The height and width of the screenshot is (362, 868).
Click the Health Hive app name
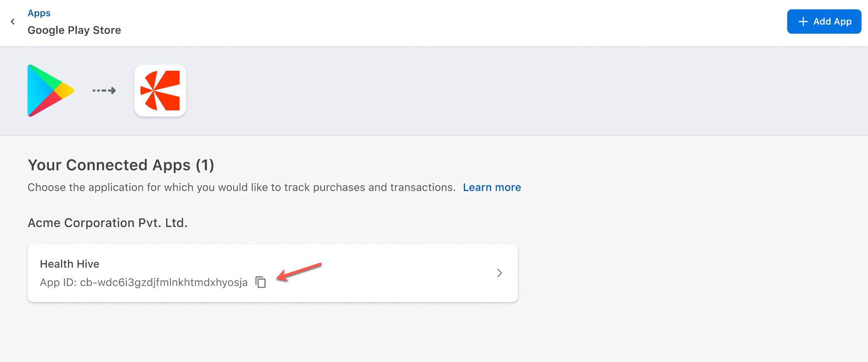pyautogui.click(x=69, y=264)
